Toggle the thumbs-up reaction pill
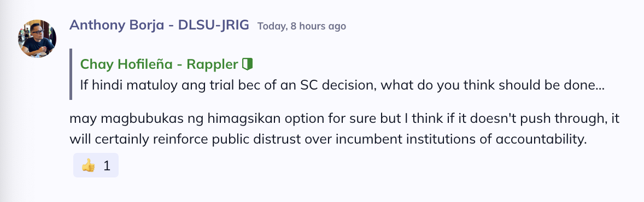This screenshot has width=644, height=202. (x=96, y=165)
